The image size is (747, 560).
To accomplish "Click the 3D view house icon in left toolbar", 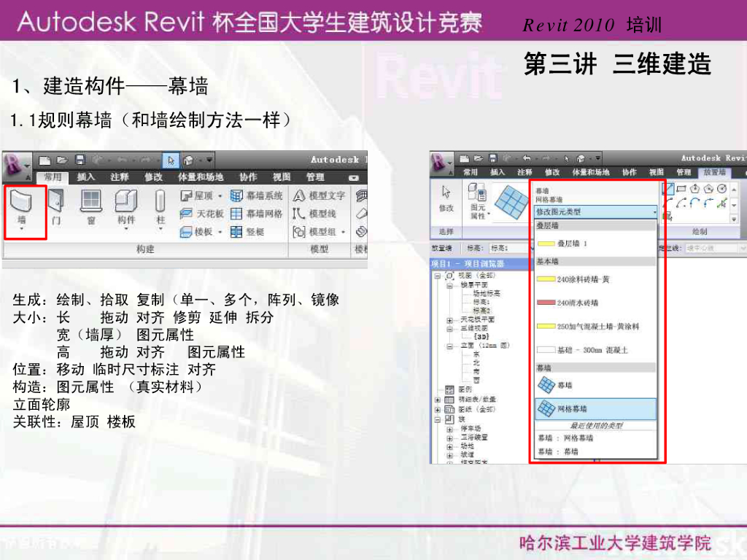I will 189,160.
